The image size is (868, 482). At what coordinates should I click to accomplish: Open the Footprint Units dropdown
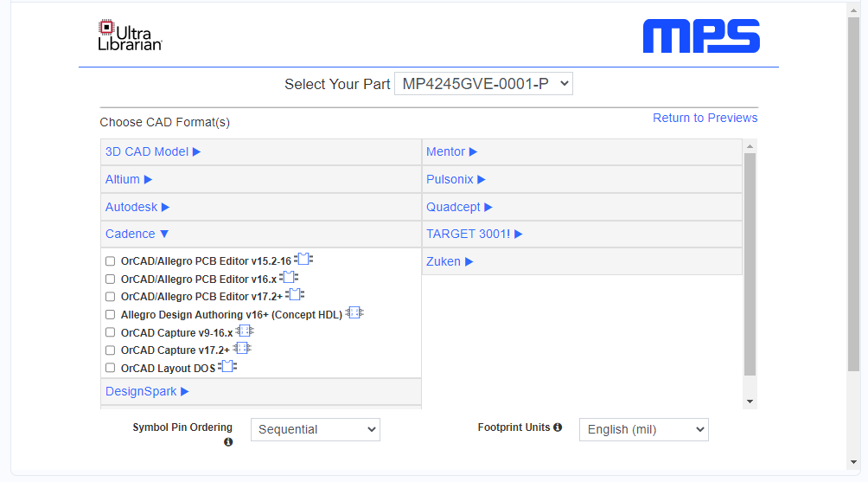642,429
